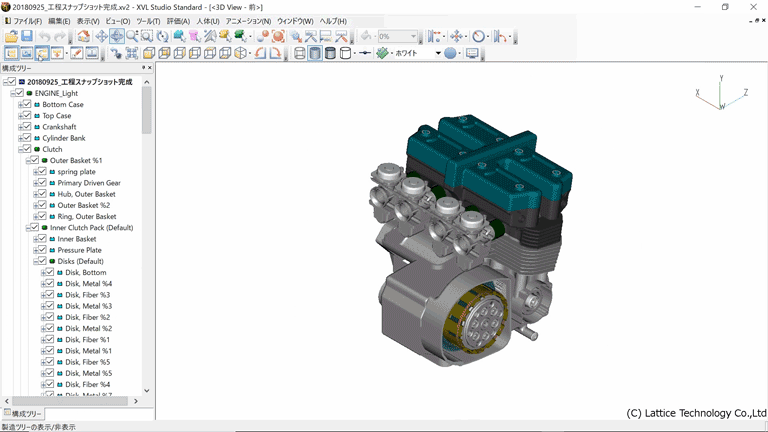Click the Save floppy disk icon
768x432 pixels.
pos(27,37)
